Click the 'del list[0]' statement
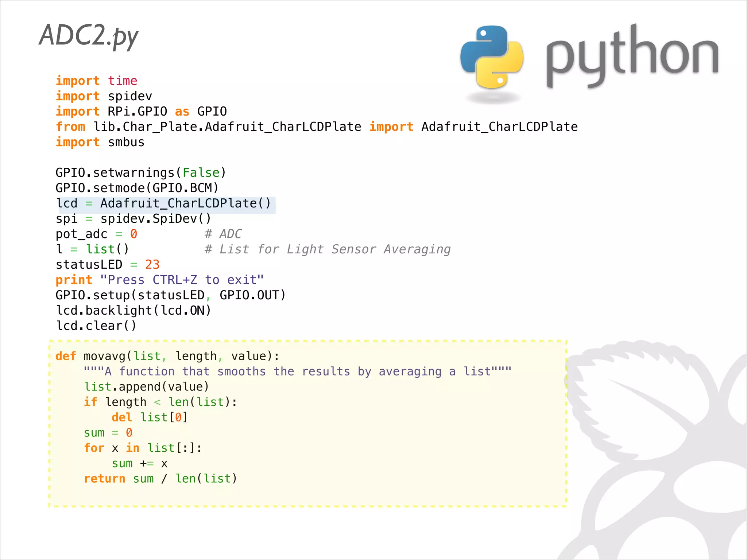 (149, 417)
